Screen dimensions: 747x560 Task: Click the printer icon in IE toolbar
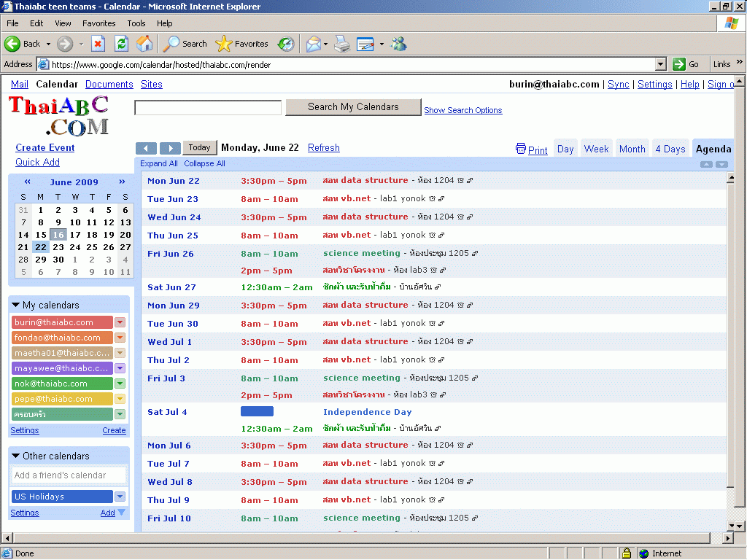(x=342, y=44)
